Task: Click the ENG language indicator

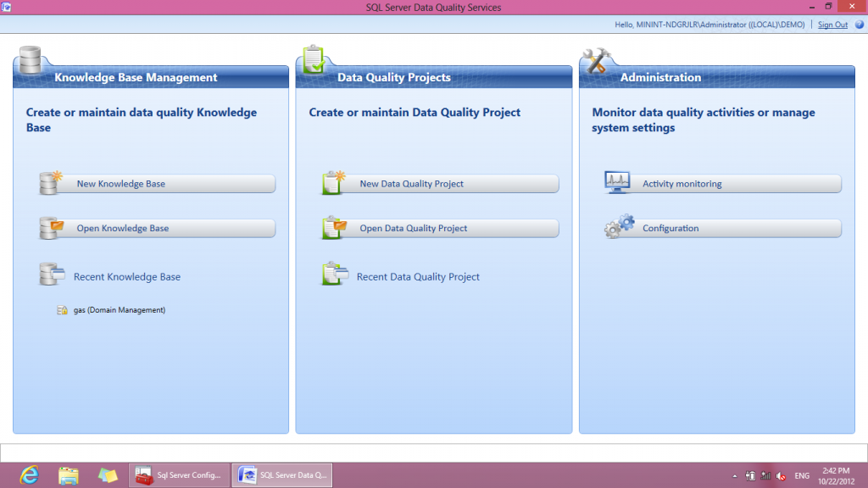Action: pyautogui.click(x=802, y=476)
